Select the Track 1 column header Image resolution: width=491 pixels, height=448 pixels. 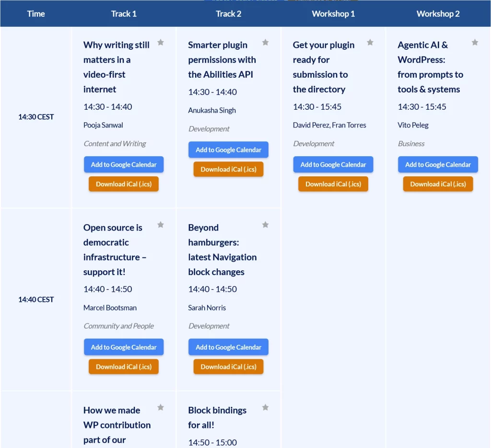coord(124,13)
